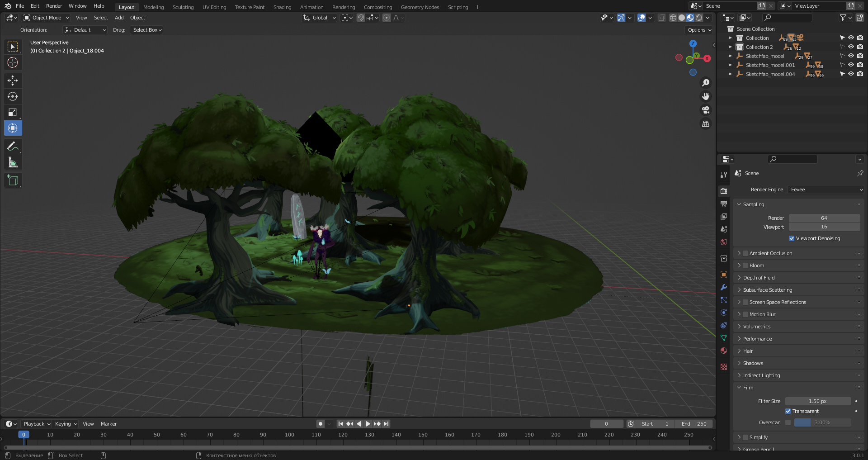Click the viewport Options button
Viewport: 868px width, 460px height.
(x=699, y=30)
